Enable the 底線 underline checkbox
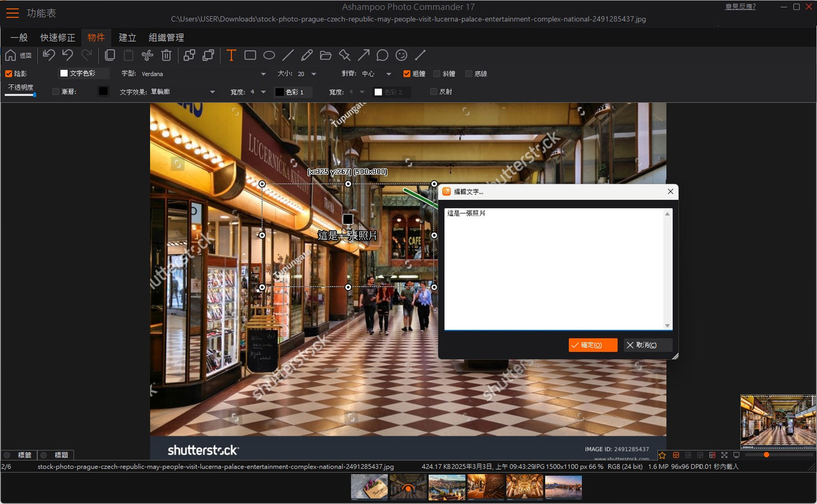817x504 pixels. (469, 74)
